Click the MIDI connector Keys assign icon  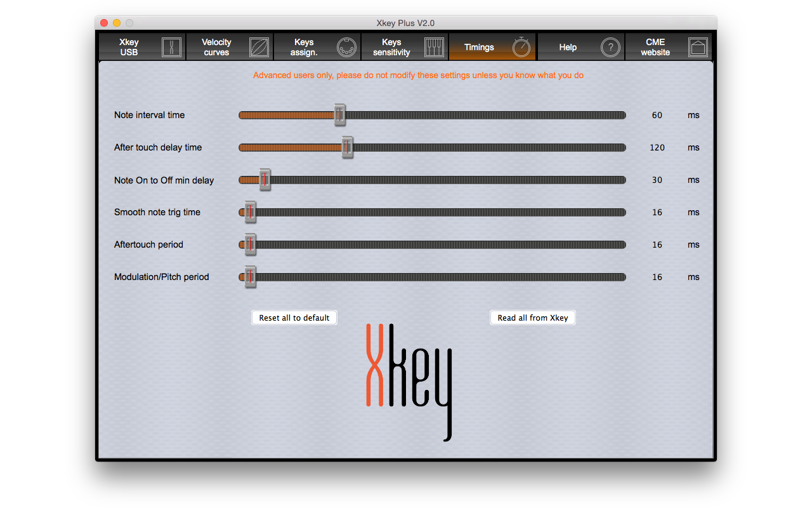pos(346,48)
